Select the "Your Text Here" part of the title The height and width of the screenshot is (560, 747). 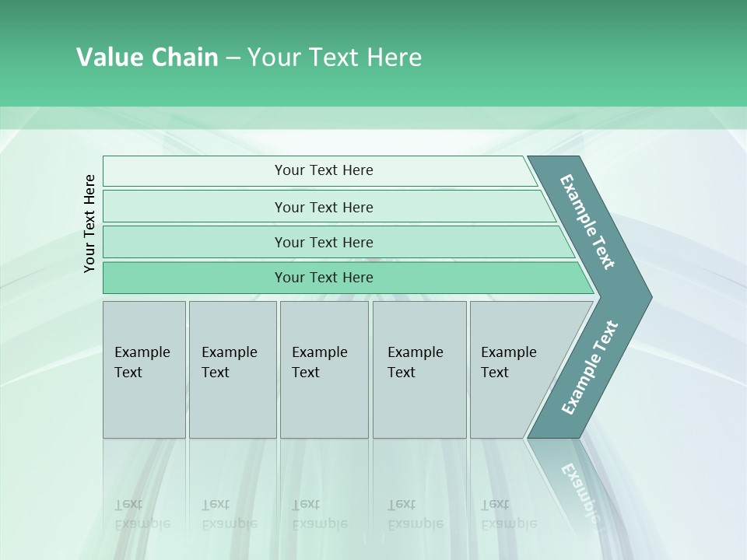tap(335, 58)
